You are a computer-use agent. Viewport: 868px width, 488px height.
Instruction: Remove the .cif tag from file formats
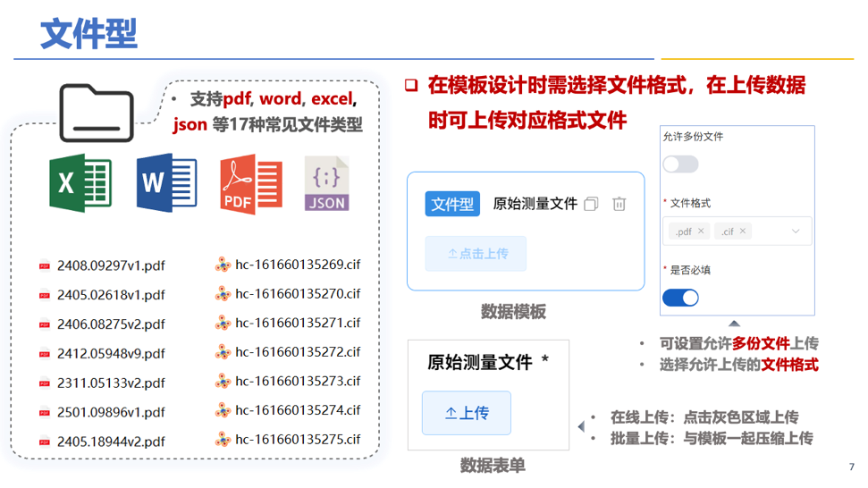pos(743,231)
